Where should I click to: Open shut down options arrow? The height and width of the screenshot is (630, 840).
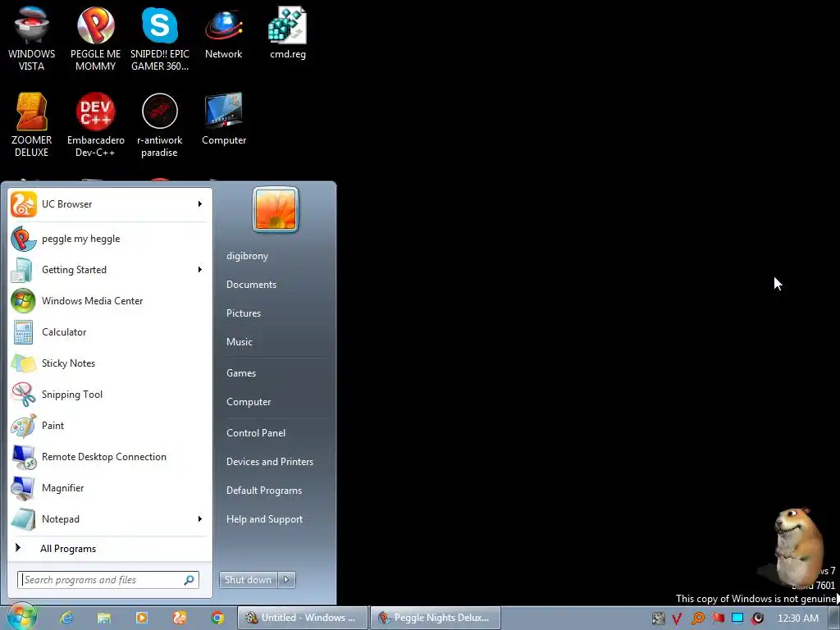click(286, 580)
